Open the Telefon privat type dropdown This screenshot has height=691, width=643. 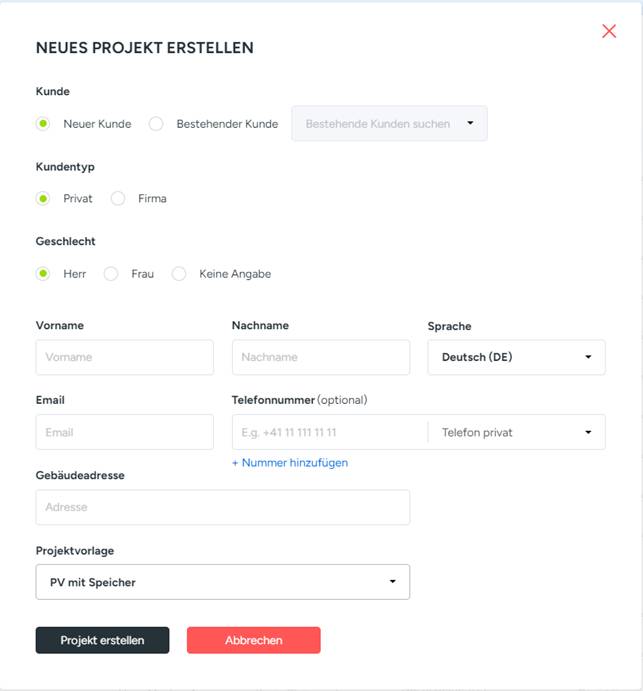point(517,432)
